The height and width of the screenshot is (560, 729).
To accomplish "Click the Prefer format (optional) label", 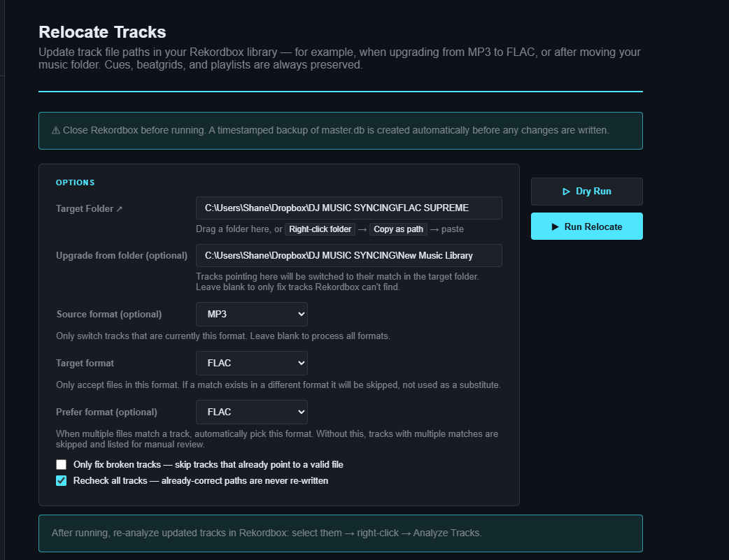I will 106,412.
